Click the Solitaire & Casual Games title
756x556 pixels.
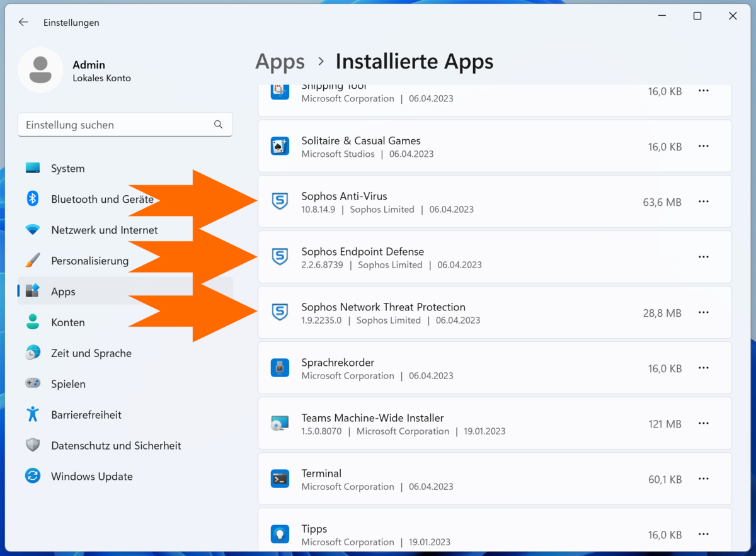point(361,140)
